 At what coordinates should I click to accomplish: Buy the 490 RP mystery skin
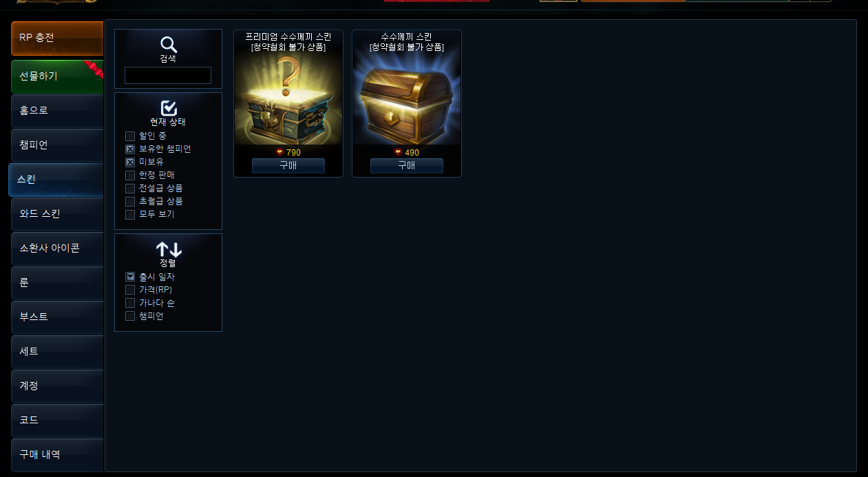tap(407, 166)
